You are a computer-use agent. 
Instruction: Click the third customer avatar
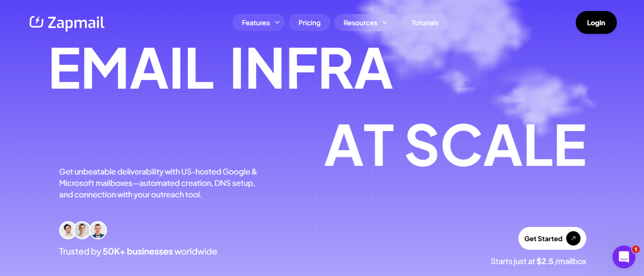98,230
